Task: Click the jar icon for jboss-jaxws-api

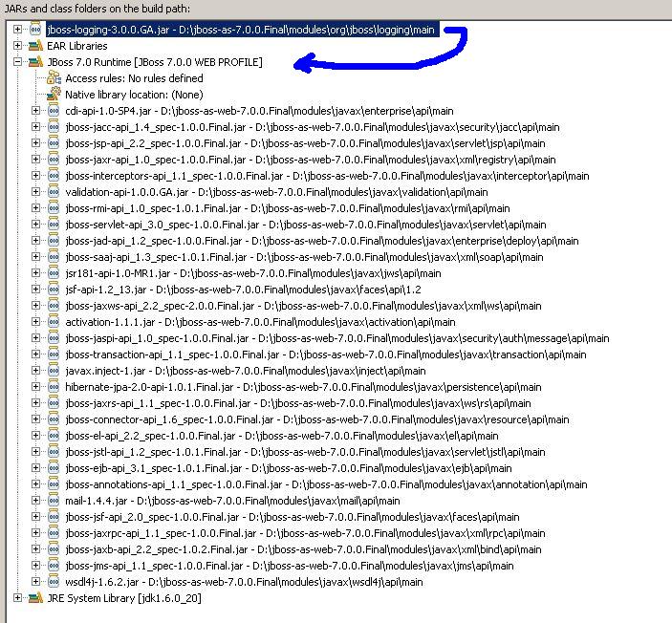Action: (x=54, y=306)
